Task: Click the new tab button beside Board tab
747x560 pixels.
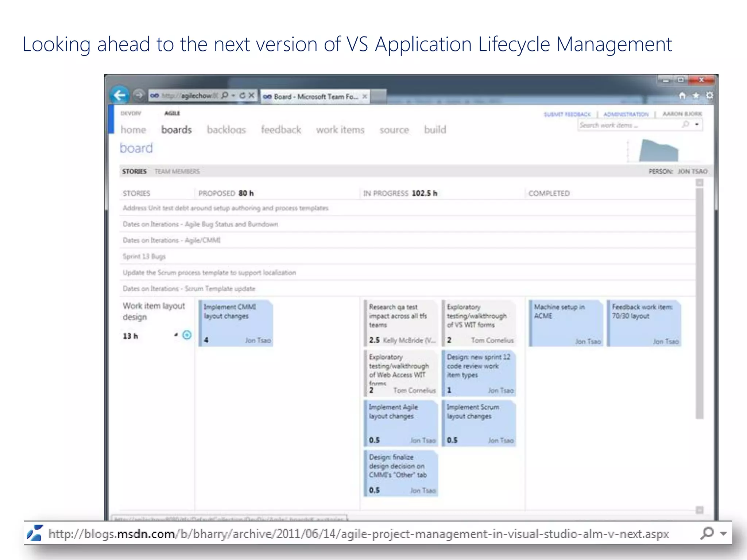Action: 379,96
